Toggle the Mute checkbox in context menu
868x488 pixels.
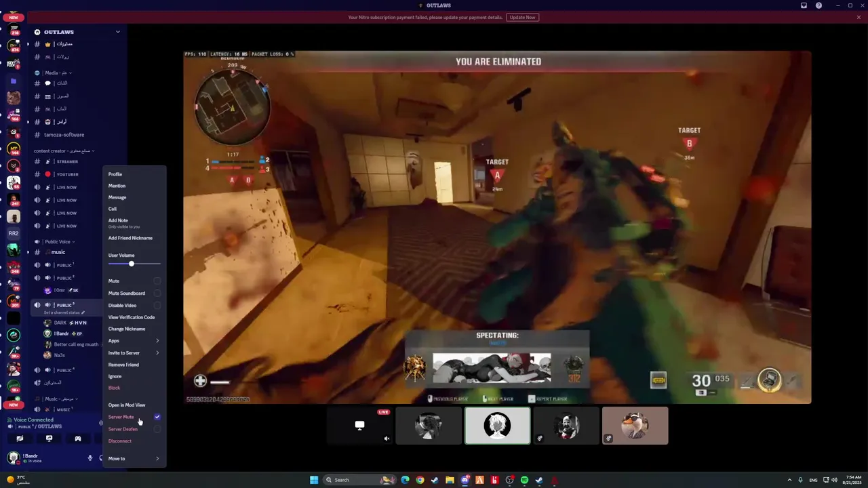point(157,281)
